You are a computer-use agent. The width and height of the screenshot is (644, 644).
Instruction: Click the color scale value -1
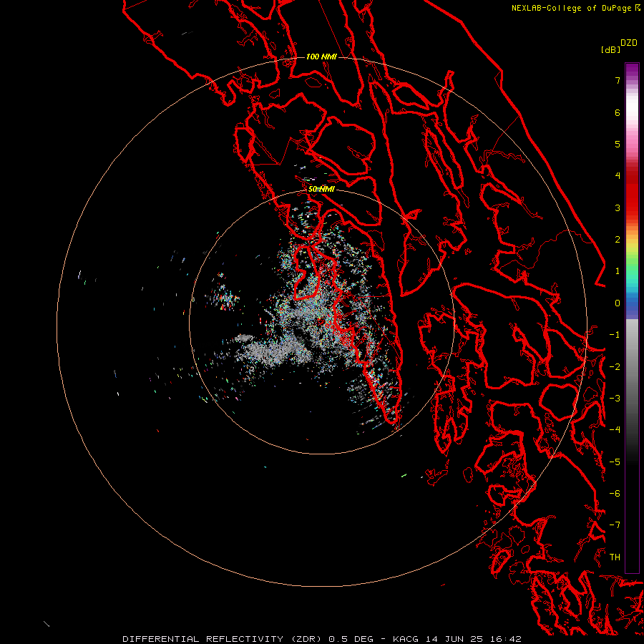615,335
